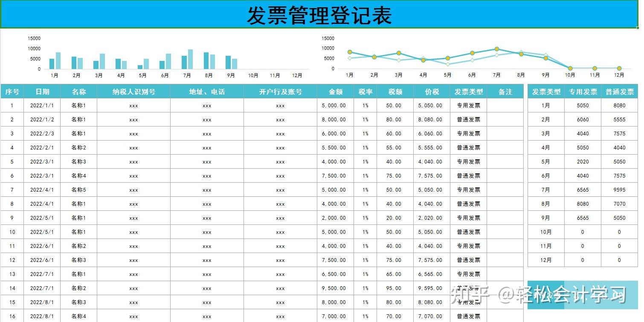The image size is (644, 322).
Task: Click the 税率 column header
Action: click(x=365, y=92)
